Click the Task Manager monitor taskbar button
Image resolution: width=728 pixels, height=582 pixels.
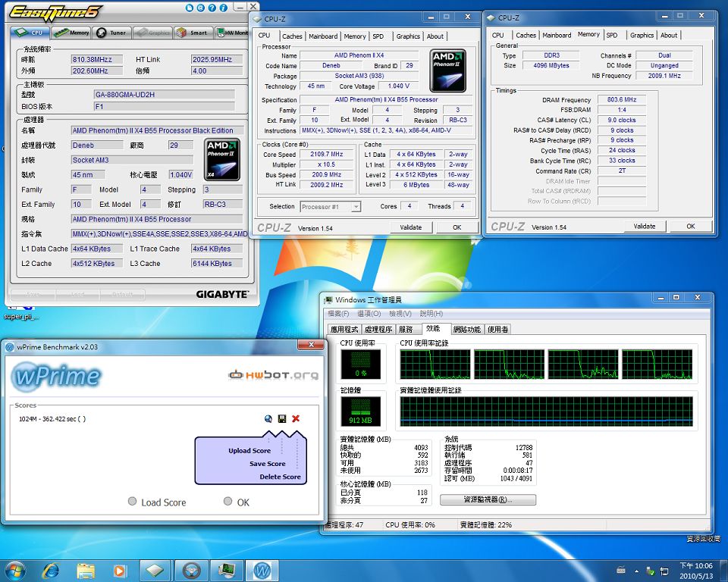227,571
